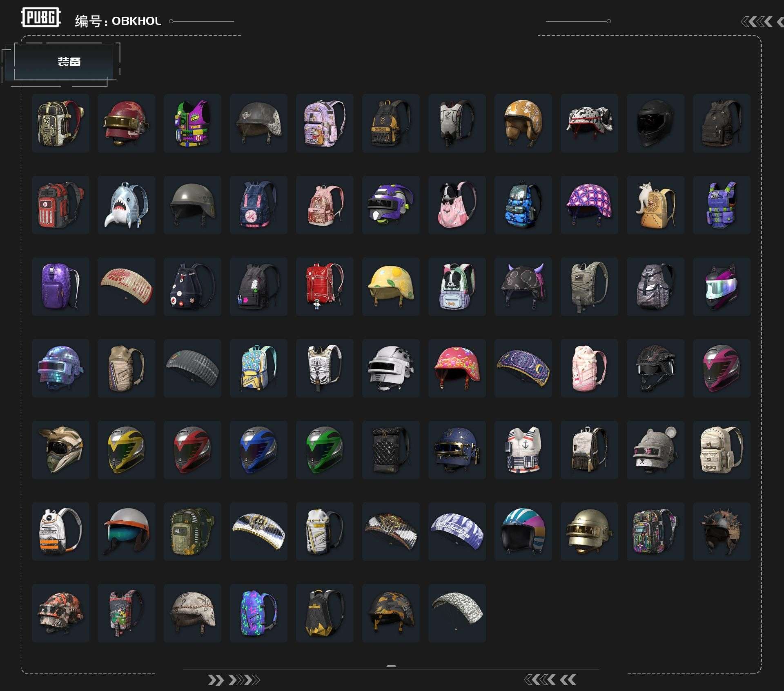Select the cream studded backpack
Viewport: 784px width, 691px height.
[x=722, y=450]
